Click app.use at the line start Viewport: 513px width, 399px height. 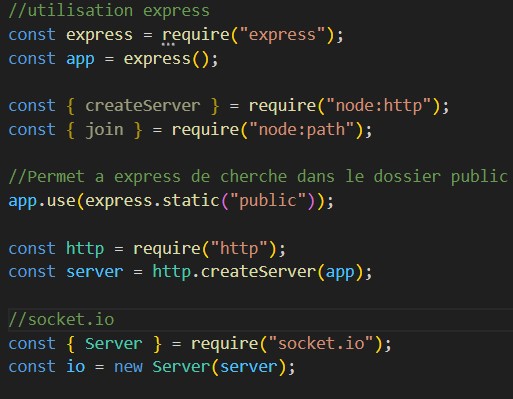pyautogui.click(x=42, y=201)
